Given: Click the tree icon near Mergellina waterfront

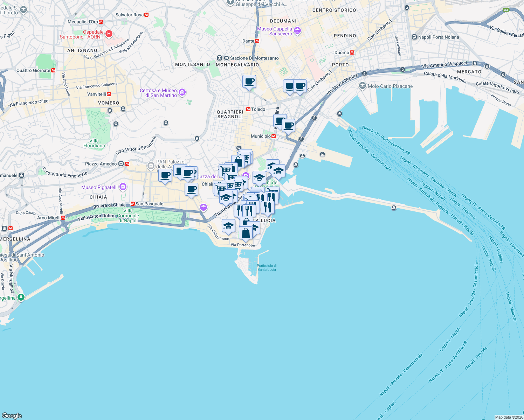Looking at the screenshot, I should point(21,297).
